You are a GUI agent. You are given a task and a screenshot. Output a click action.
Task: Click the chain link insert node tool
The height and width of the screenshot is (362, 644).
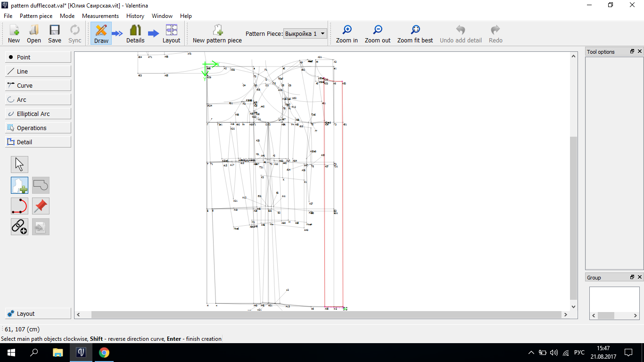click(19, 227)
